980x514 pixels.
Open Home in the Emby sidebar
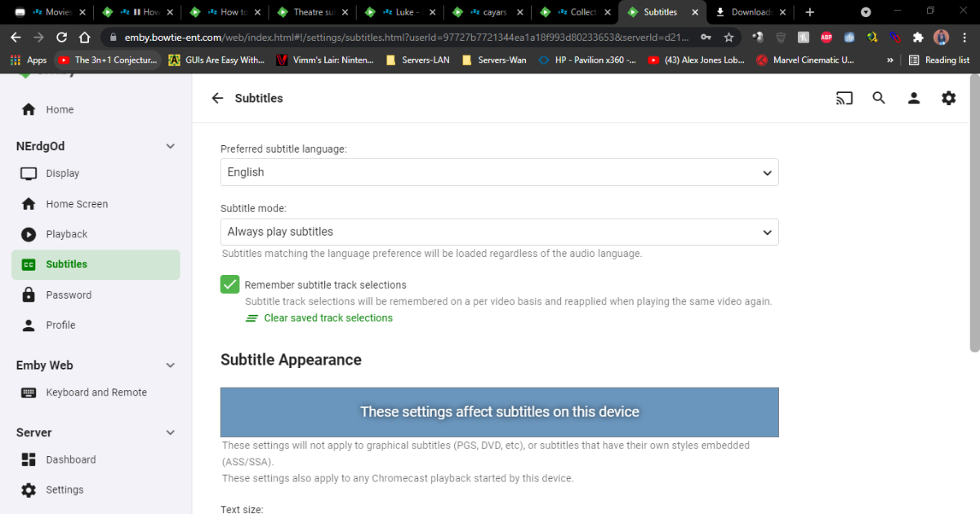pyautogui.click(x=96, y=109)
